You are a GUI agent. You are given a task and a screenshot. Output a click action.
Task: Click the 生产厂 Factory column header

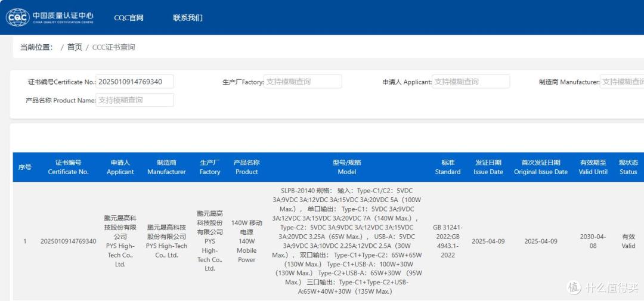[210, 167]
